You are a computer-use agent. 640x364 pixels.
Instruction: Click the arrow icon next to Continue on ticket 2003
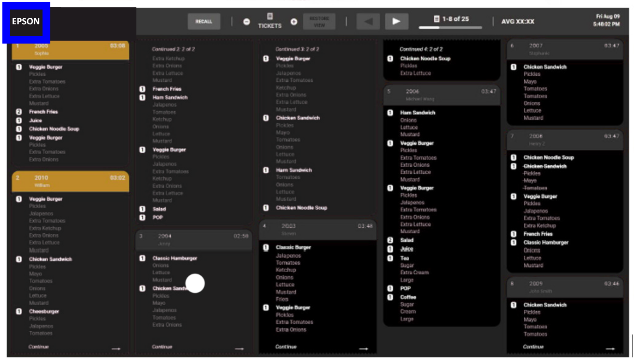363,348
